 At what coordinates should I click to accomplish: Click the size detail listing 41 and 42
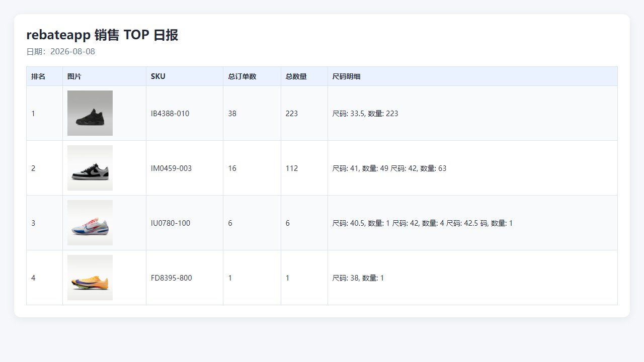coord(389,168)
